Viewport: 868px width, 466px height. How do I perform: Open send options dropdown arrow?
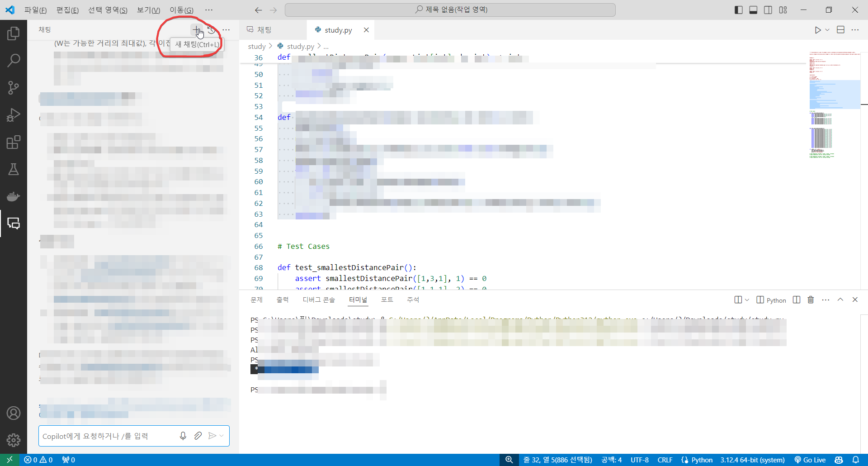tap(222, 436)
